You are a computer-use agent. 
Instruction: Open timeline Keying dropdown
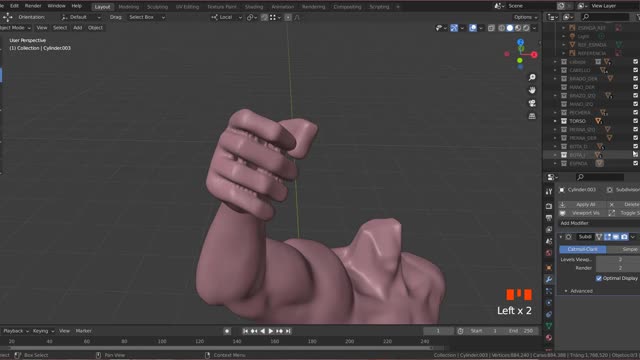(x=43, y=331)
